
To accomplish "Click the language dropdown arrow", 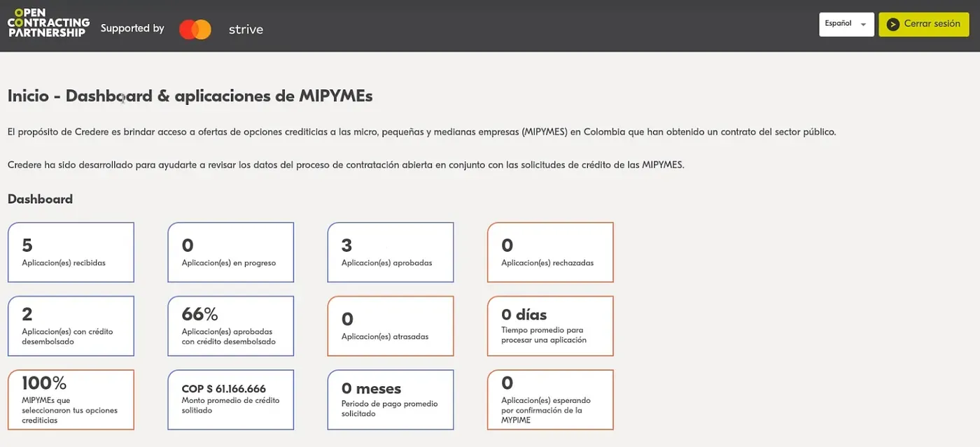I will tap(863, 24).
